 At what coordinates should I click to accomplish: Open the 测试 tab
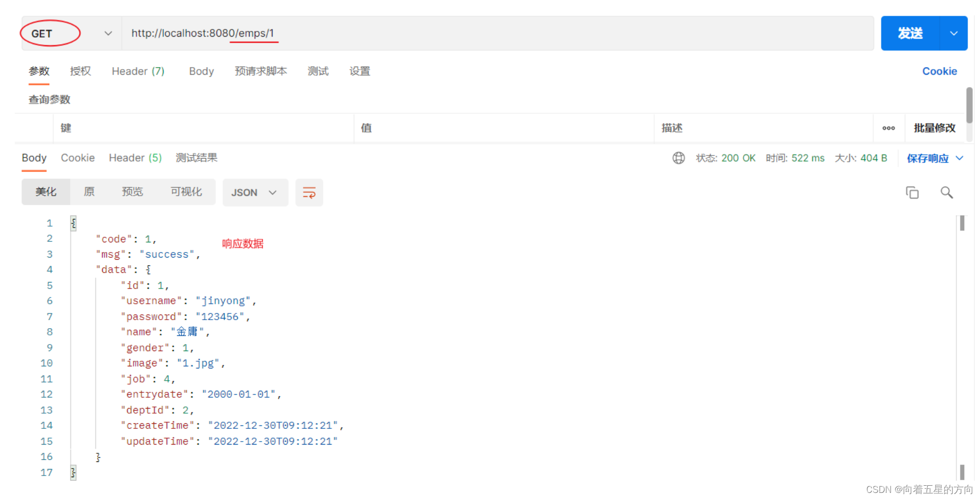(318, 71)
